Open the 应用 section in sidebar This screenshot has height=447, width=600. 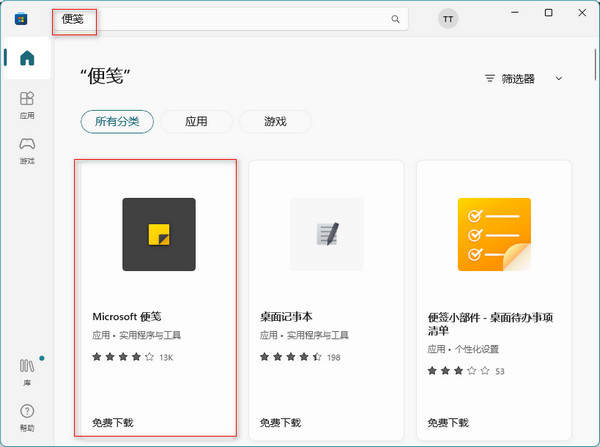(27, 105)
